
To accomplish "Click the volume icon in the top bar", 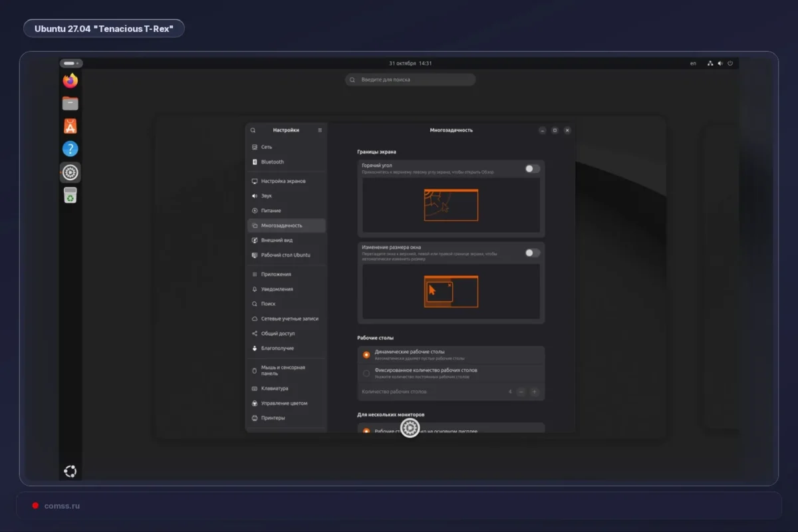I will tap(720, 63).
